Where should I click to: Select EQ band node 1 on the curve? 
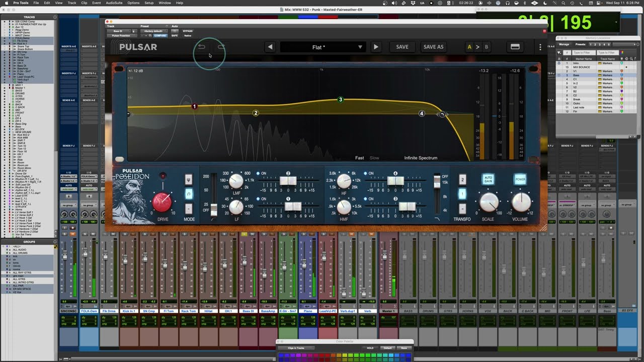[194, 107]
